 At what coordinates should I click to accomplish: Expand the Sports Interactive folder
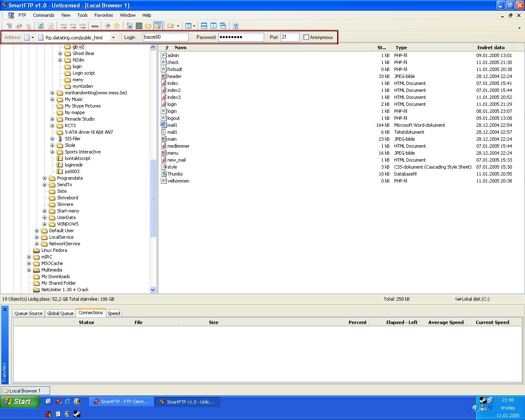[52, 152]
